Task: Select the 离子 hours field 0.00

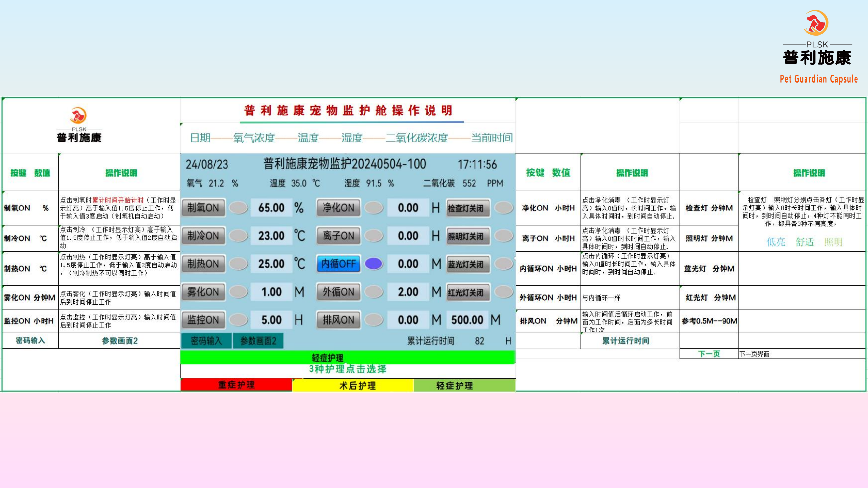Action: [408, 236]
